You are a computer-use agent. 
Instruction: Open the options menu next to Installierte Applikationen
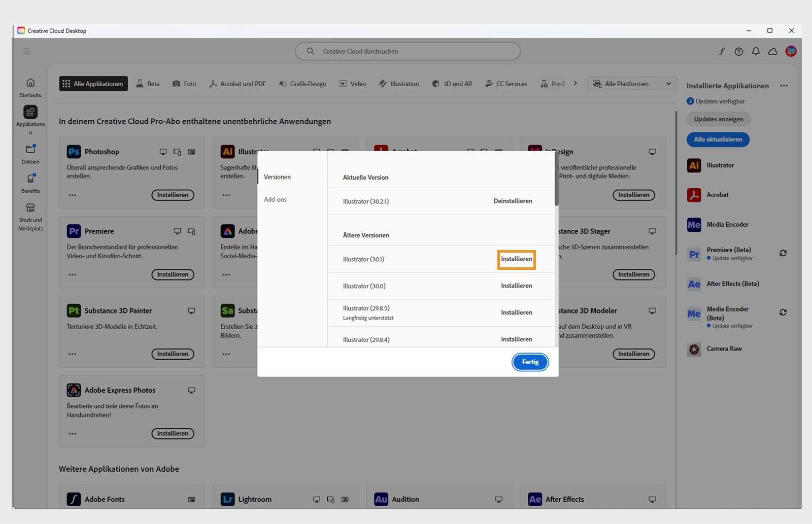[784, 86]
